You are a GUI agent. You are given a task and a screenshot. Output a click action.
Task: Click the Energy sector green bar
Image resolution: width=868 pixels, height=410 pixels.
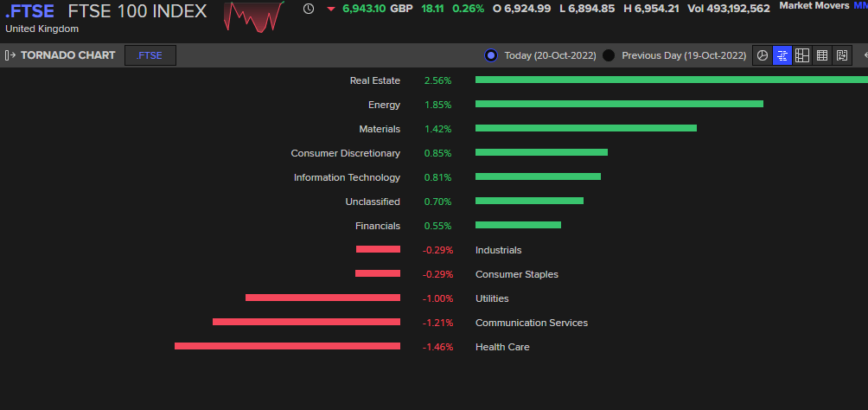(x=620, y=104)
